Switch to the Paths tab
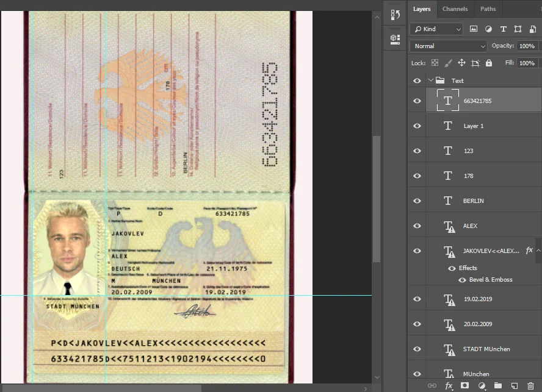542x392 pixels. point(488,9)
